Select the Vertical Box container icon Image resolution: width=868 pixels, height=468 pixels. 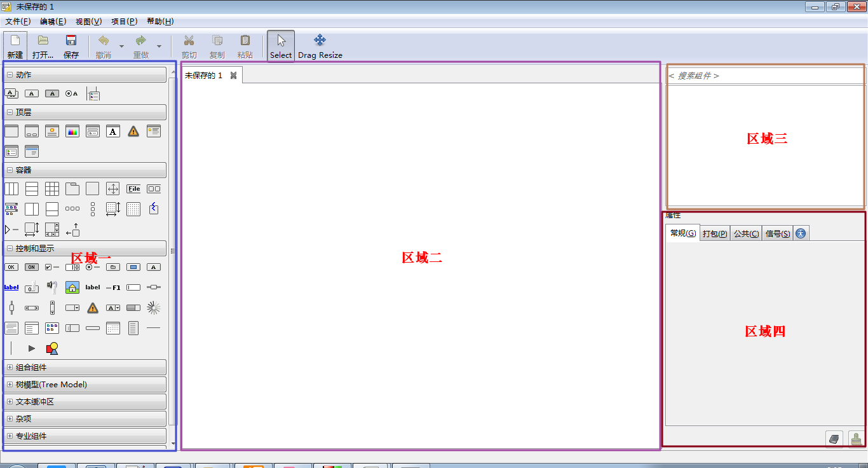[x=32, y=189]
